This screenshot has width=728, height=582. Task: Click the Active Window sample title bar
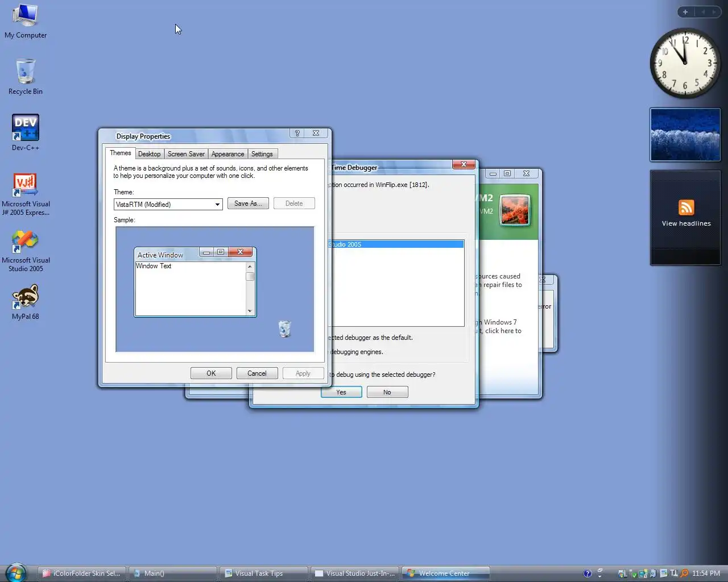click(167, 254)
